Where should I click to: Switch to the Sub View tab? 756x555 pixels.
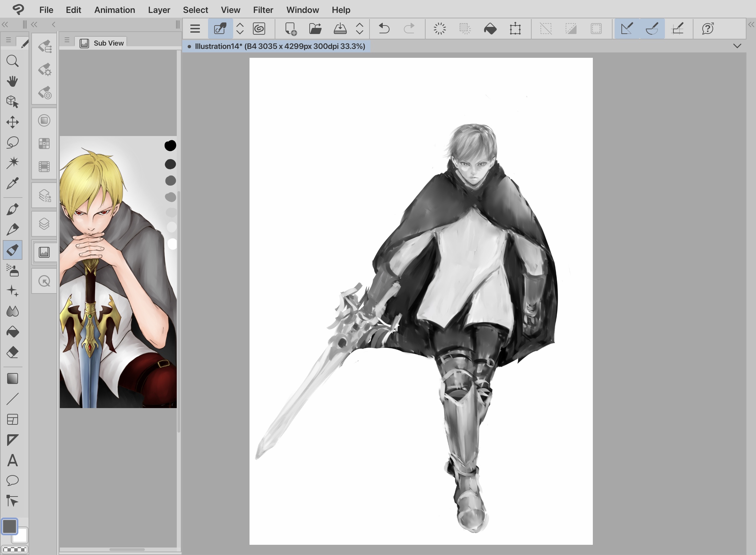tap(101, 43)
